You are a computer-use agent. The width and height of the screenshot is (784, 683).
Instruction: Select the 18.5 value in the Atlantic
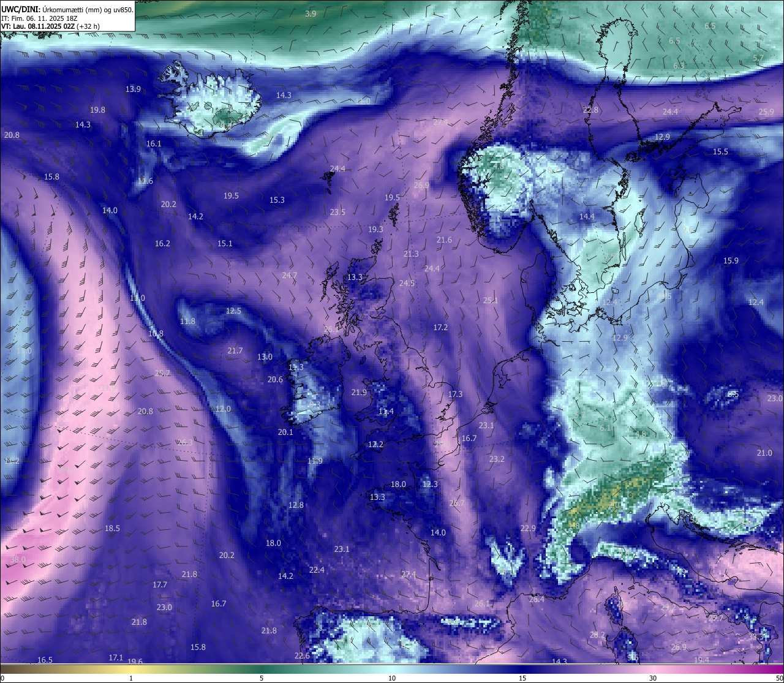[112, 528]
